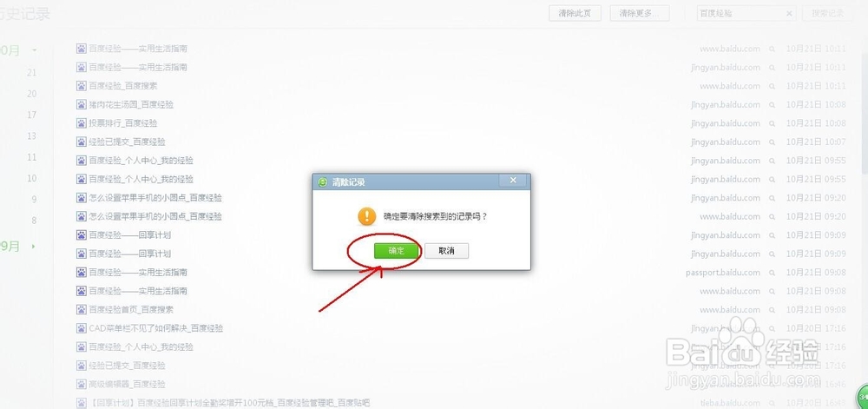Select day 20 in date sidebar
This screenshot has width=868, height=409.
pyautogui.click(x=31, y=94)
